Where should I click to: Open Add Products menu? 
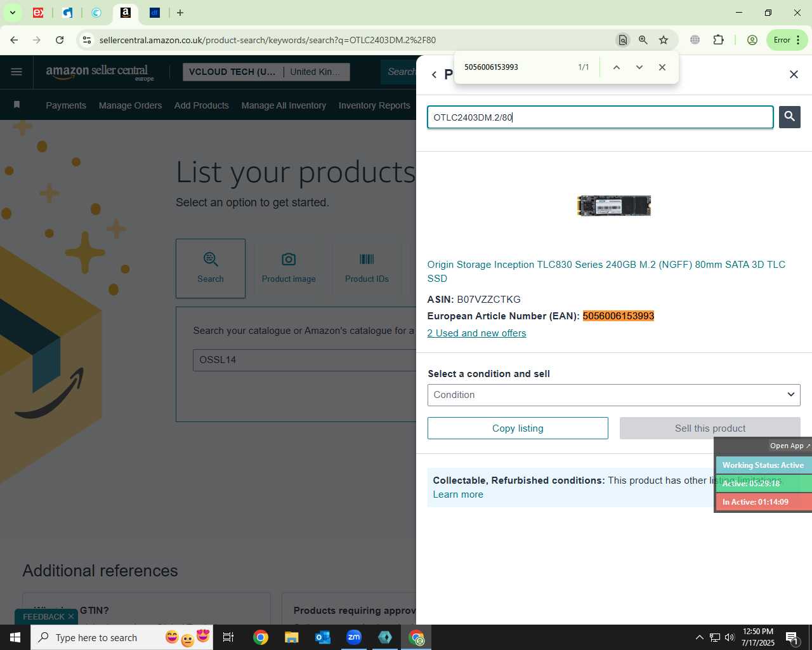[202, 105]
